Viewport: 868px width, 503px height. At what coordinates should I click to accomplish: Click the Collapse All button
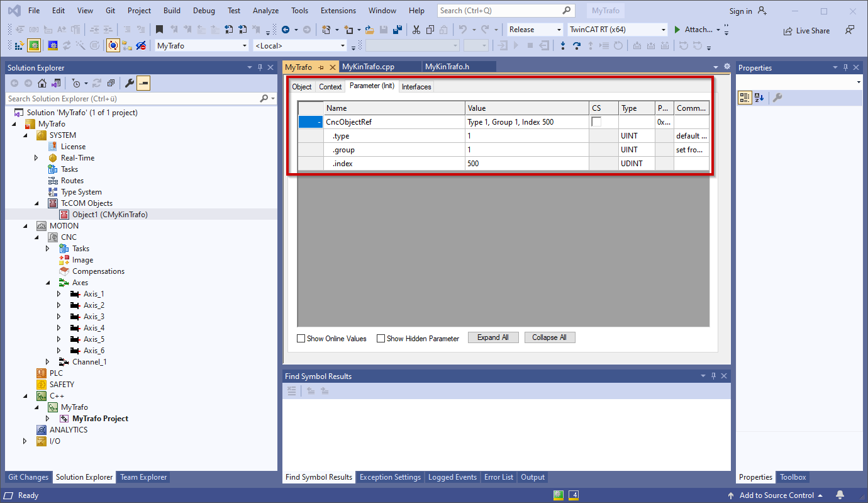(x=550, y=337)
